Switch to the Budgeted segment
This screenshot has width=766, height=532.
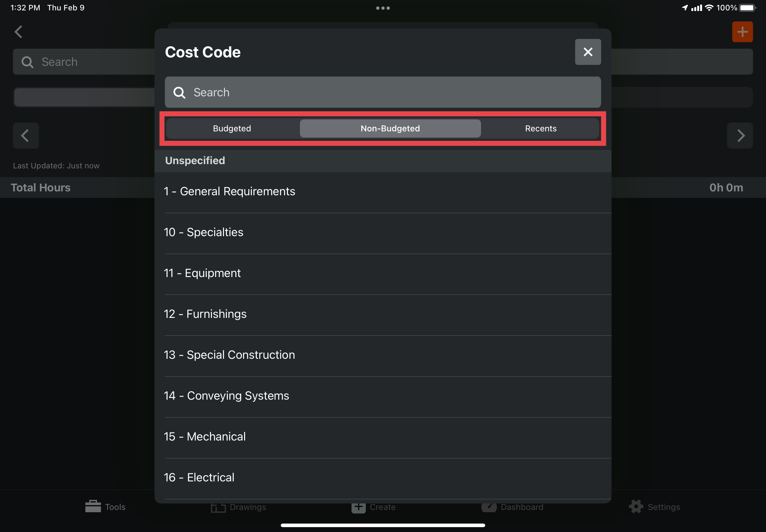click(x=232, y=129)
